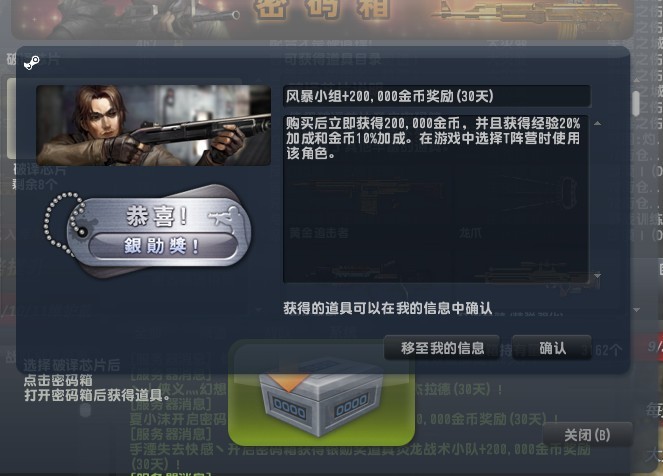This screenshot has height=476, width=663.
Task: Click description scroll down arrow
Action: click(597, 276)
